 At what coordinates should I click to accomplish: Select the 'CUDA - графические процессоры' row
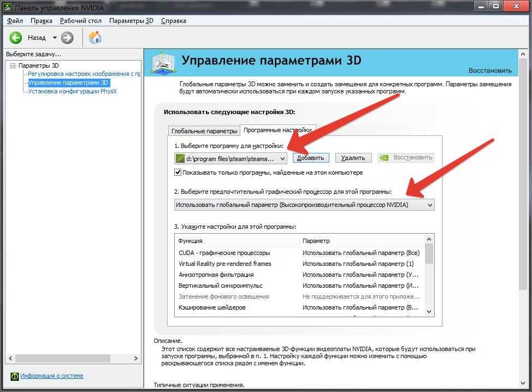click(x=299, y=253)
